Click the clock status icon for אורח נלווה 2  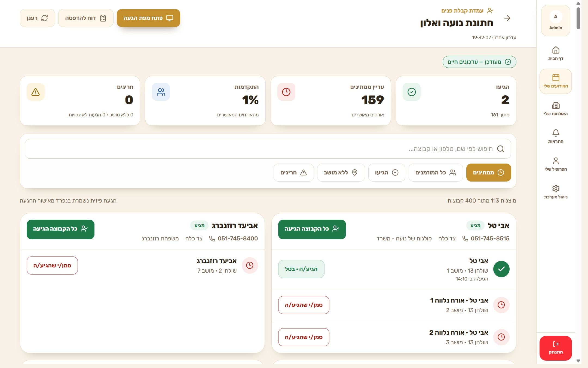pos(501,337)
